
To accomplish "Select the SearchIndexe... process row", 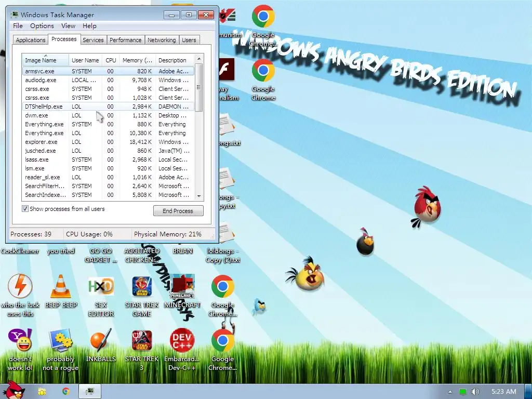I will (108, 195).
